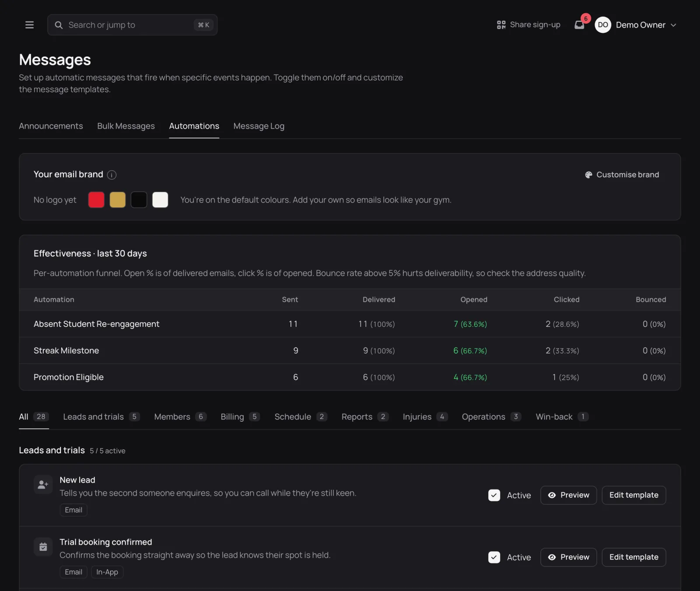
Task: Toggle the Active checkbox for New lead
Action: [494, 495]
